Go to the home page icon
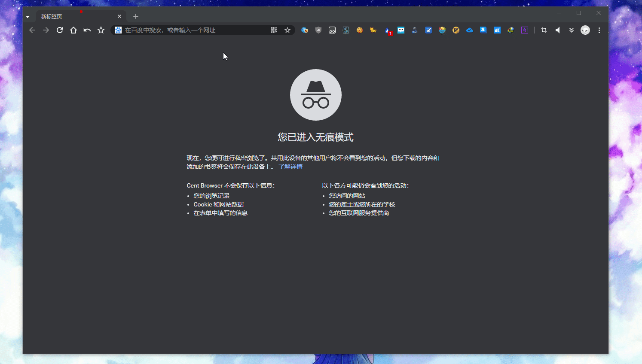The width and height of the screenshot is (642, 364). (x=73, y=30)
